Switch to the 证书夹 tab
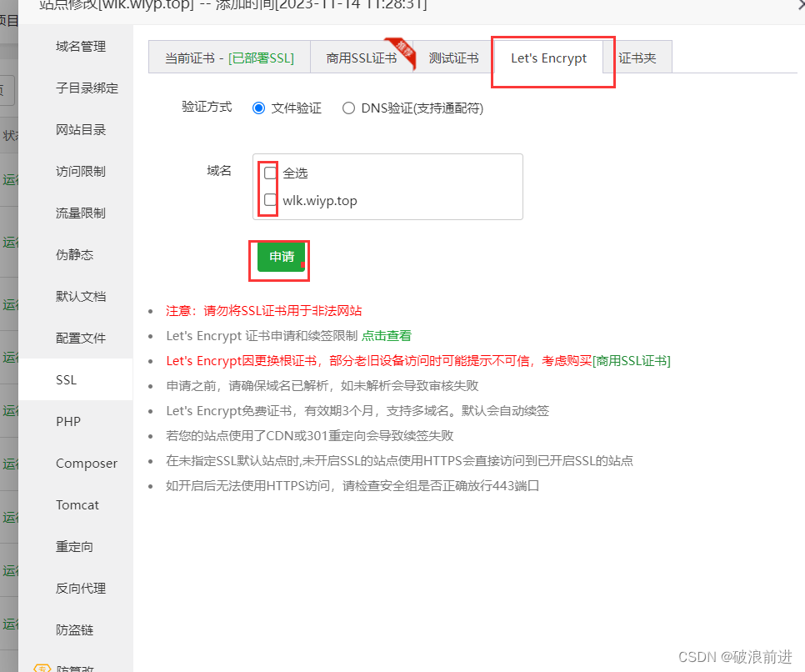 (x=639, y=58)
